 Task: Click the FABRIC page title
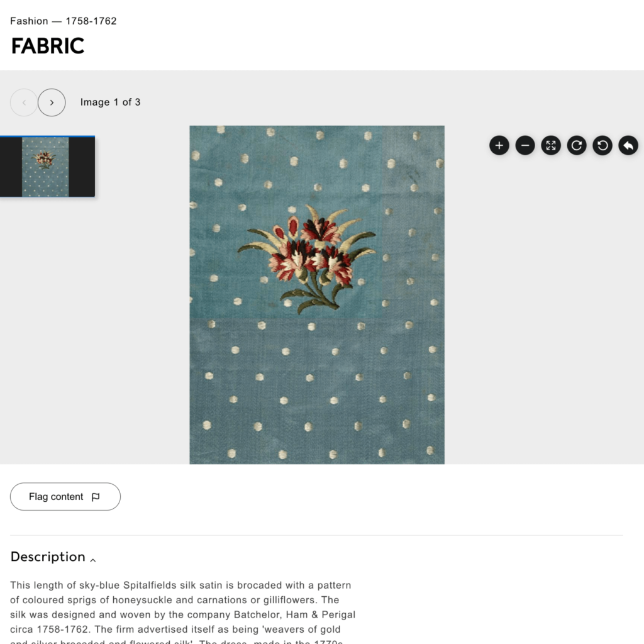click(48, 46)
